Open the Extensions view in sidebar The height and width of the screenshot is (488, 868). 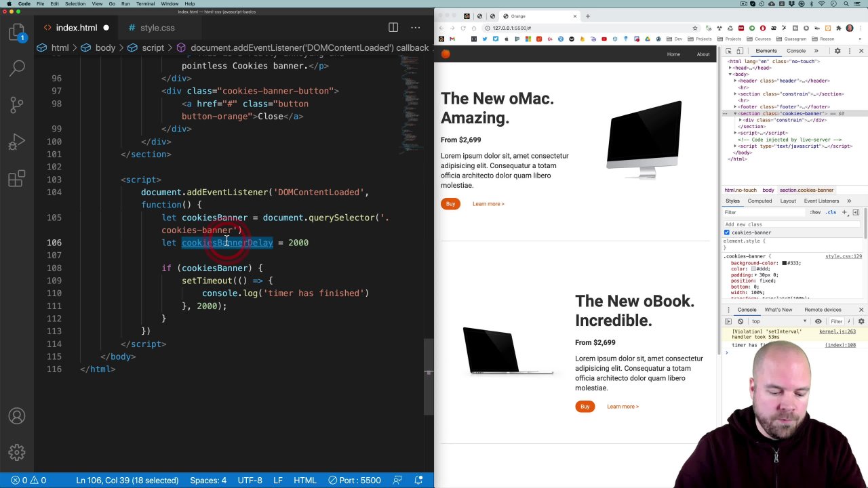pyautogui.click(x=18, y=179)
